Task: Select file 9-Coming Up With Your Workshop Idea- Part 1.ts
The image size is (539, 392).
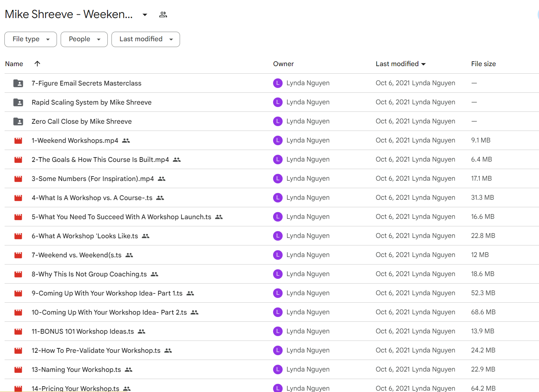Action: tap(107, 293)
